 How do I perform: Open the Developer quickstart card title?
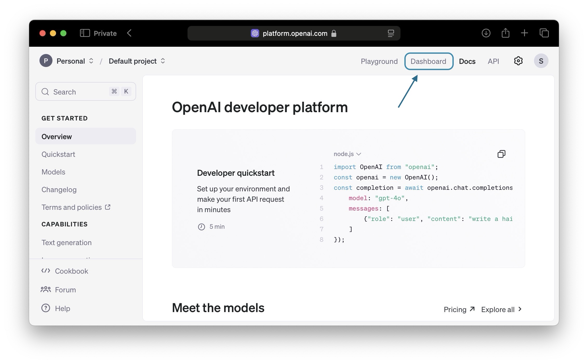pos(236,173)
